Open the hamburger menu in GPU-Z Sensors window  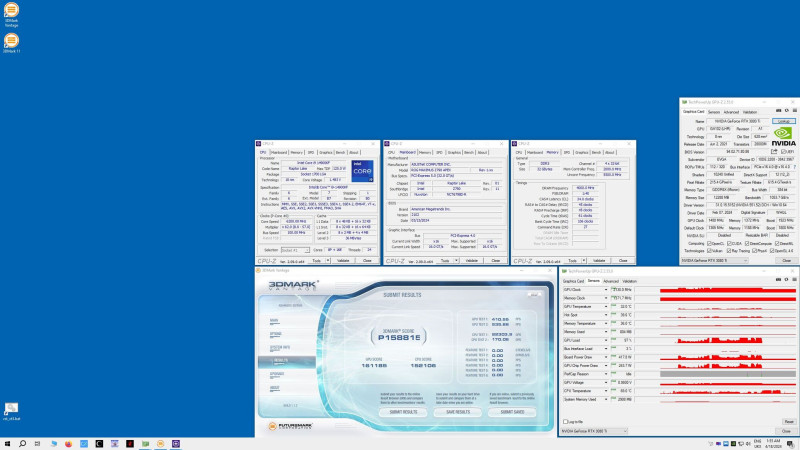794,279
